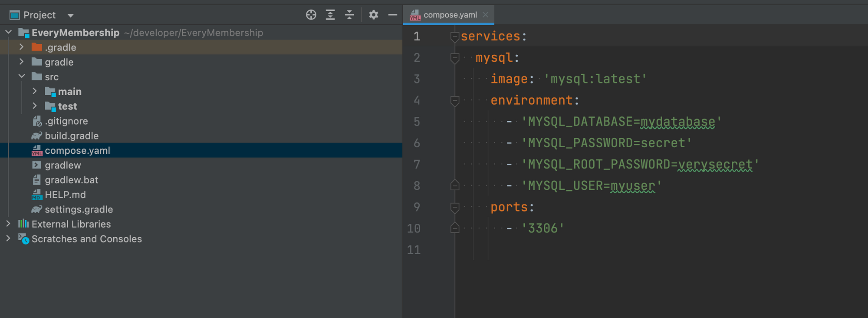The width and height of the screenshot is (868, 318).
Task: Click the MYSQL_ROOT_PASSWORD=verysecret string
Action: click(x=640, y=164)
